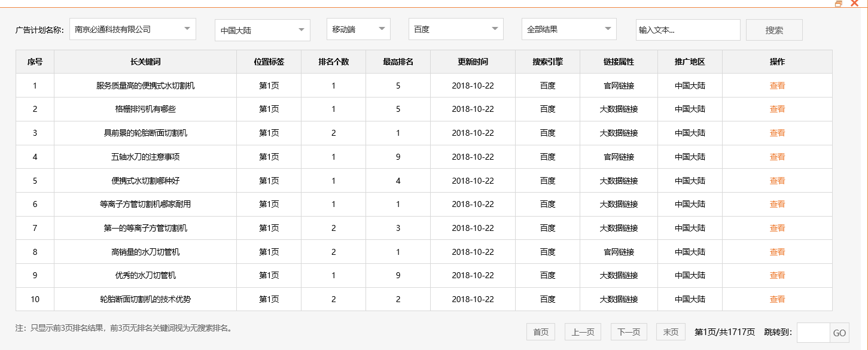Select the 长关键词 column header
This screenshot has height=350, width=868.
tap(146, 61)
